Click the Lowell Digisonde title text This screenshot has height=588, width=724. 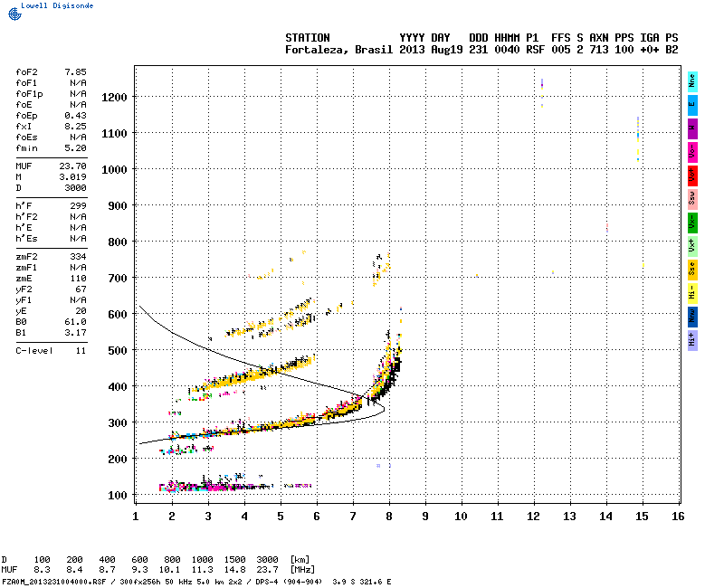click(x=57, y=5)
